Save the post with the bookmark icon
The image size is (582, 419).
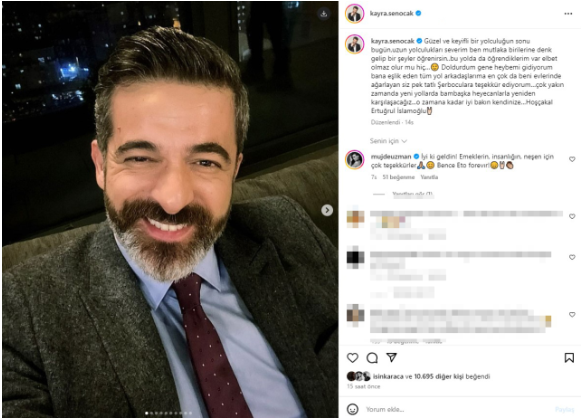point(569,358)
